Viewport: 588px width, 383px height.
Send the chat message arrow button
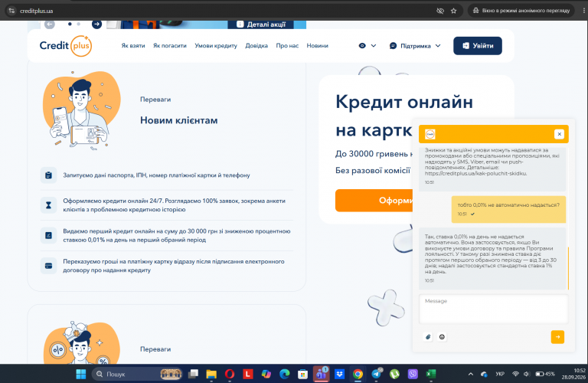click(x=557, y=337)
